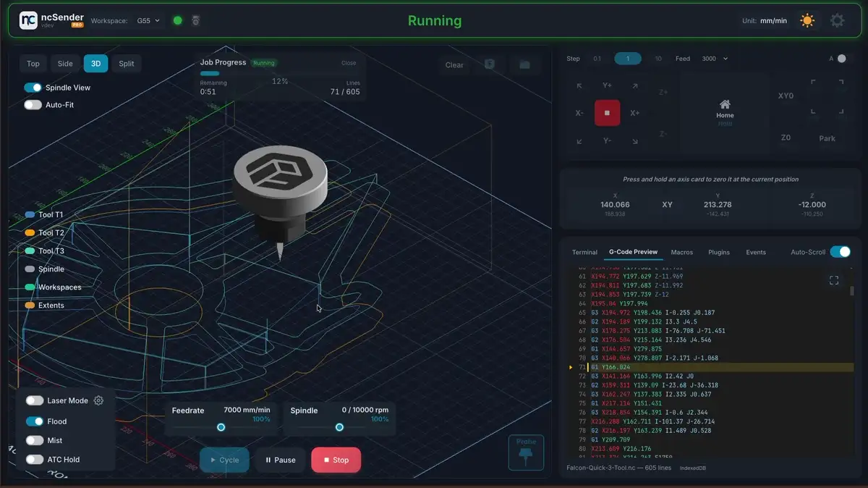This screenshot has height=488, width=868.
Task: Select the G-Code Preview tab
Action: coord(633,252)
